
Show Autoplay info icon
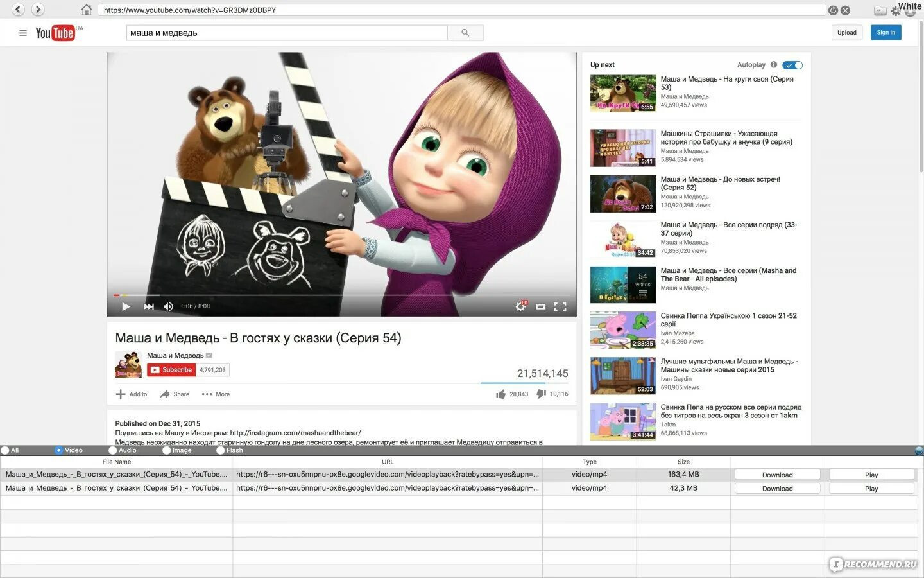click(774, 64)
